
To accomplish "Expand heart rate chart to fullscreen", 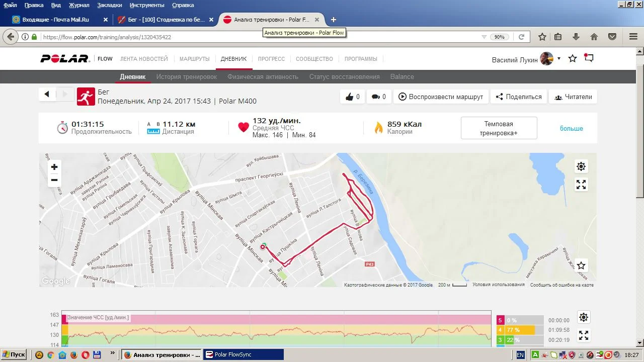I will pos(583,335).
